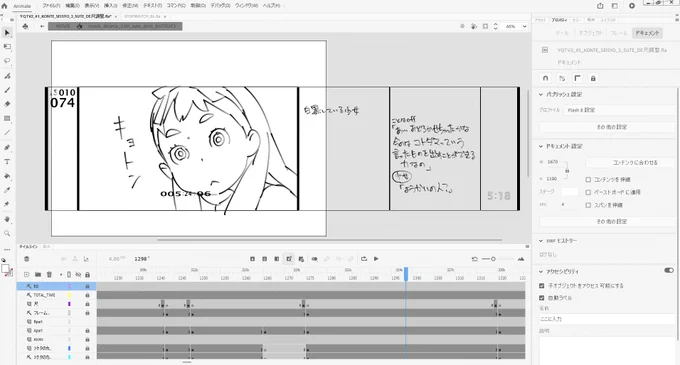Click the Test Movie play circle icon
Screen dimensions: 680x365
632,6
